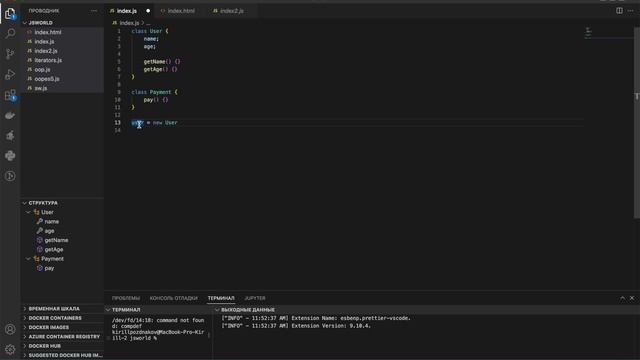
Task: Collapse the User class in outline
Action: click(x=29, y=212)
